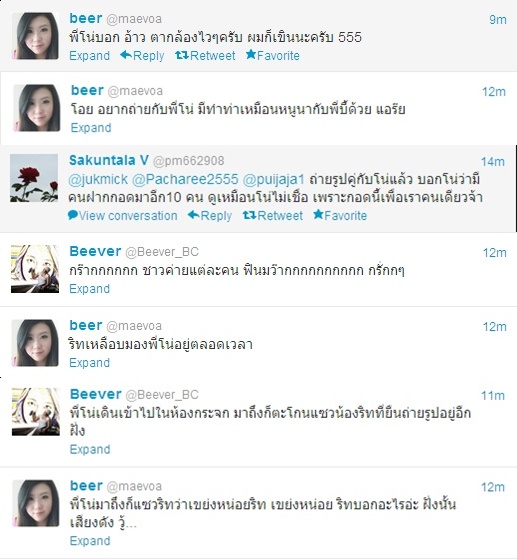
Task: Expand Beever's 11m tweet
Action: tap(90, 449)
